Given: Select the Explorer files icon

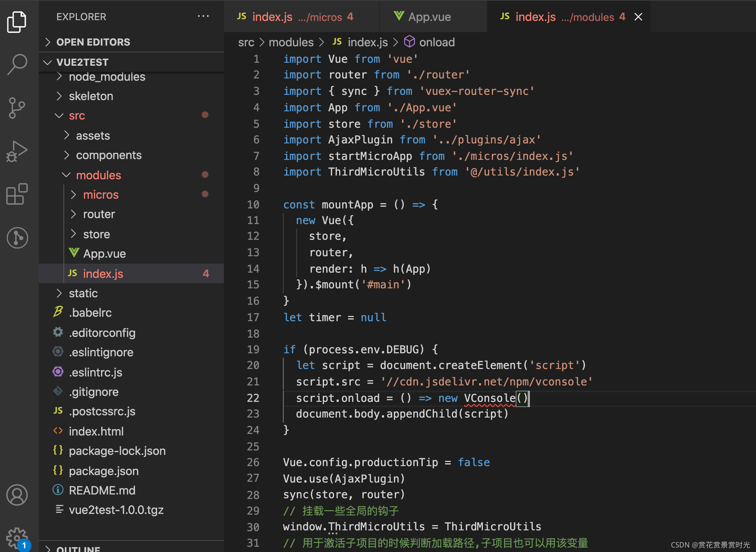Looking at the screenshot, I should (17, 22).
